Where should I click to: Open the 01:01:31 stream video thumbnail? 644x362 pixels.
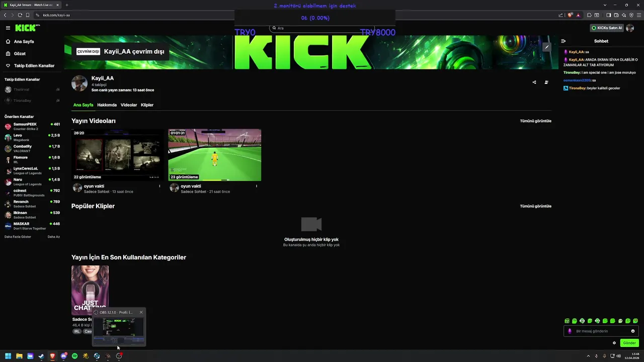pyautogui.click(x=215, y=155)
